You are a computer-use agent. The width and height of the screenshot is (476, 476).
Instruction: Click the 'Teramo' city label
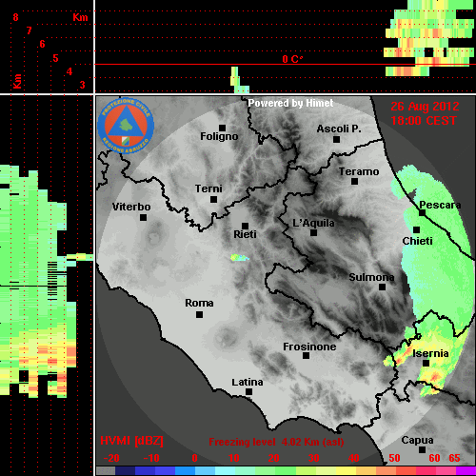[359, 171]
